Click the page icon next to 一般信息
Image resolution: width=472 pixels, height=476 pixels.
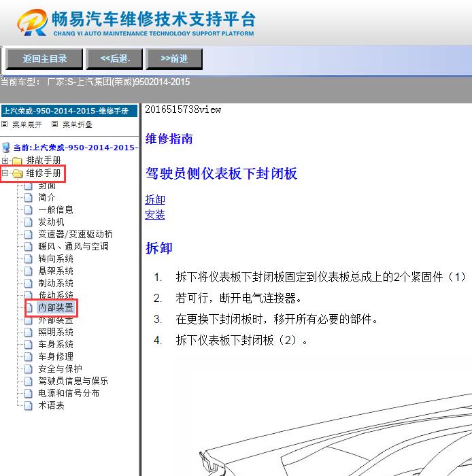click(29, 209)
